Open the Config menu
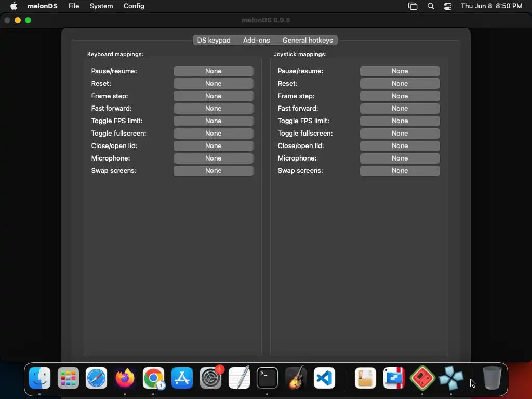The image size is (532, 399). [x=134, y=6]
